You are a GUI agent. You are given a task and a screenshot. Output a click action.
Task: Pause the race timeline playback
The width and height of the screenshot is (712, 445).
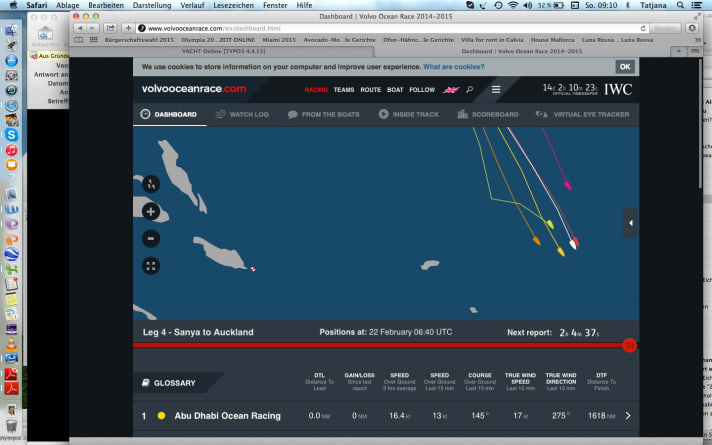pyautogui.click(x=629, y=346)
